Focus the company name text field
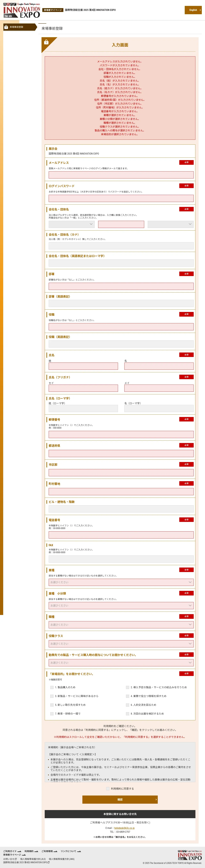The image size is (205, 868). tap(121, 224)
